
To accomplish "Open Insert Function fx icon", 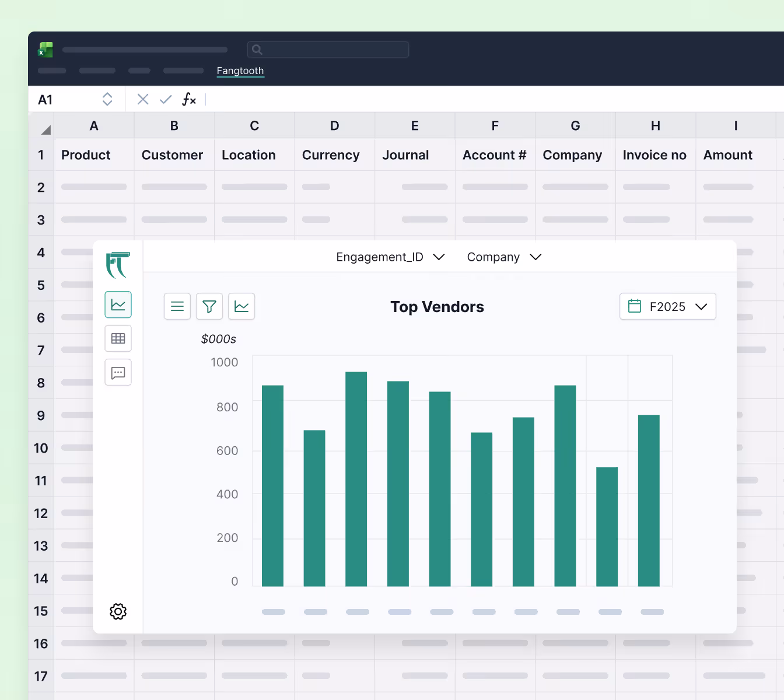I will [188, 99].
